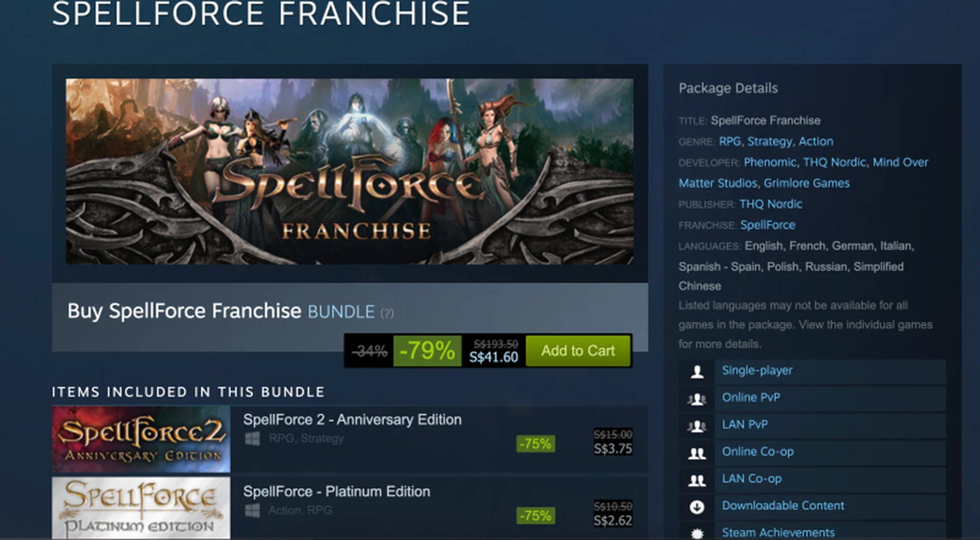This screenshot has height=540, width=980.
Task: Click the Online PvP feature icon
Action: coord(697,399)
